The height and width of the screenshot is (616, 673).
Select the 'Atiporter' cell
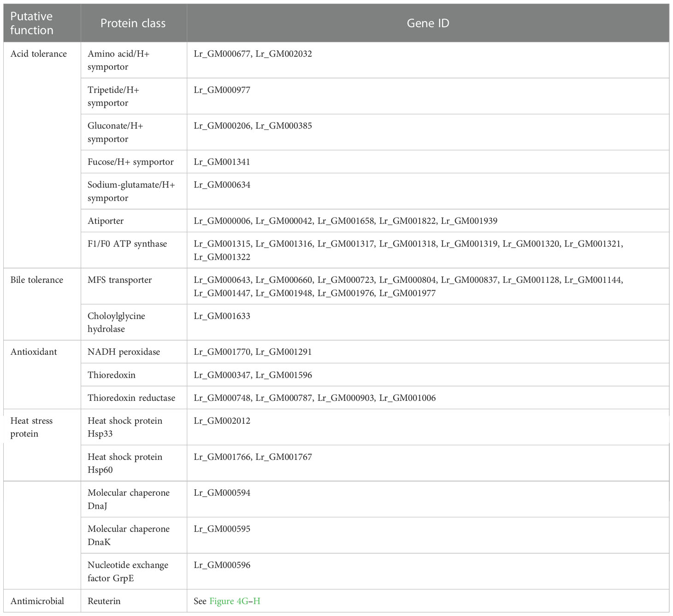[x=134, y=221]
